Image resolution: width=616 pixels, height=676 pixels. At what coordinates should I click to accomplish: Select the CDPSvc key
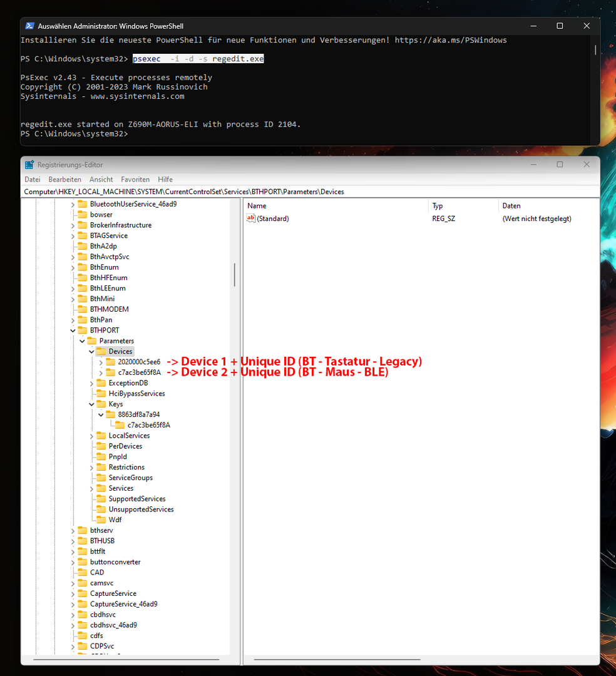[102, 646]
